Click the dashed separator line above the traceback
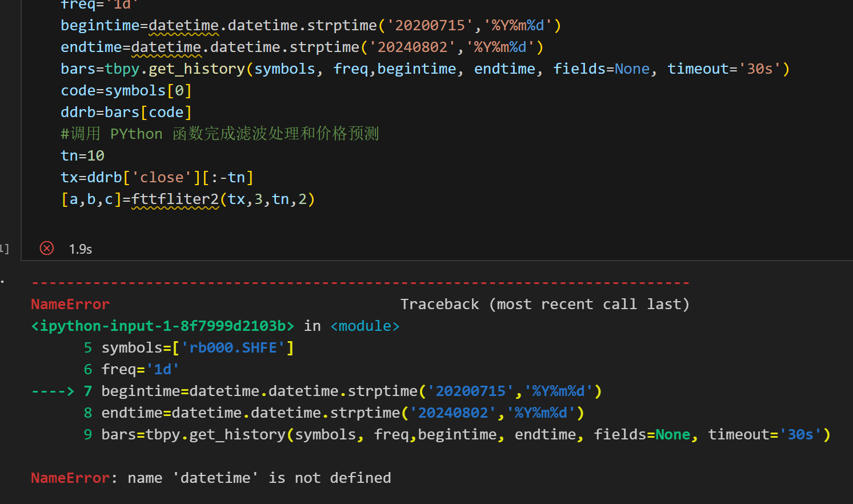 click(x=361, y=283)
